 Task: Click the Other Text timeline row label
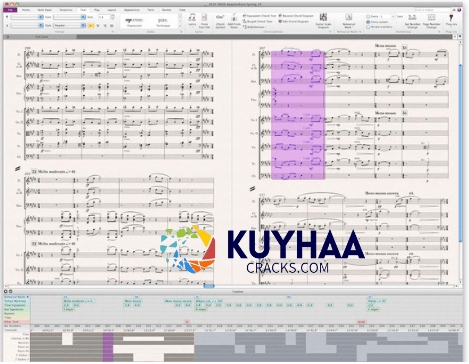[16, 322]
